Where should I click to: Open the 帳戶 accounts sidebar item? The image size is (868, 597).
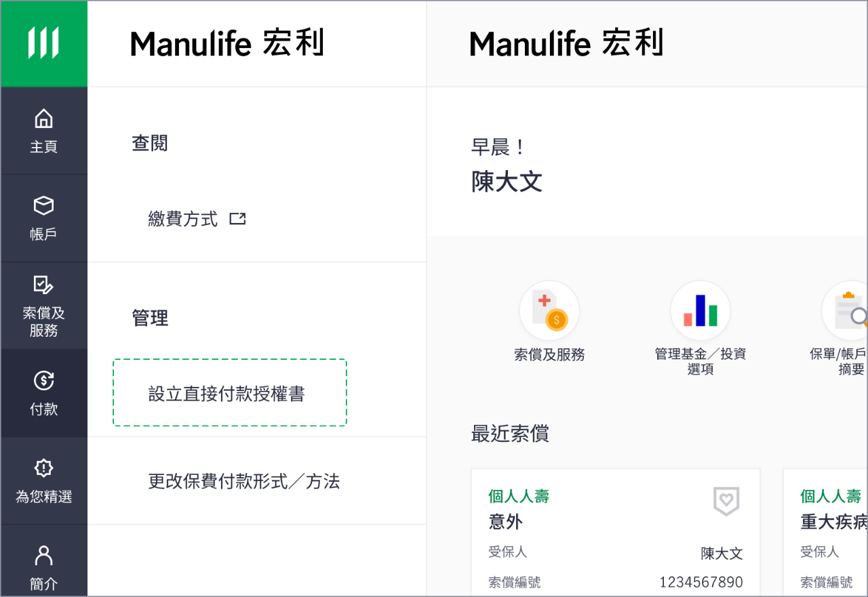(44, 218)
